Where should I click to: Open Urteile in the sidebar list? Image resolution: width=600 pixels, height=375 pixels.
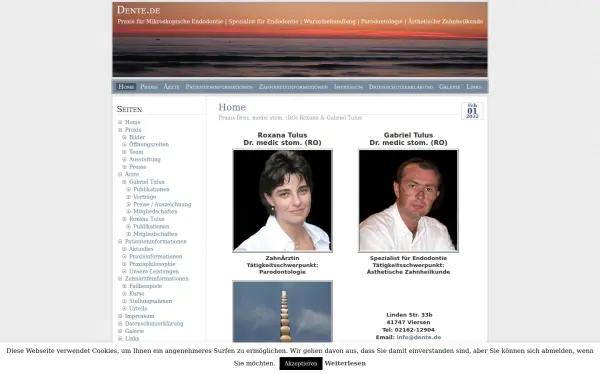click(x=138, y=308)
